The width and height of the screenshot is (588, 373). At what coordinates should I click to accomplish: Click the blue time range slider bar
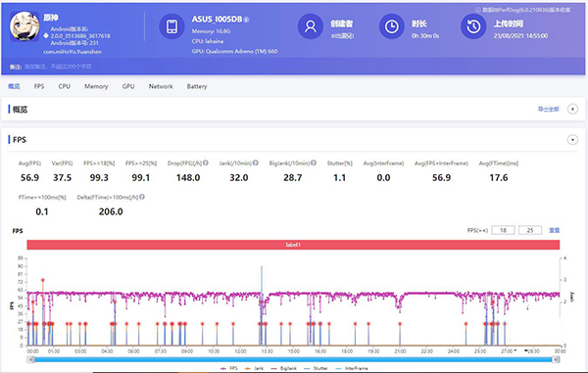(294, 359)
